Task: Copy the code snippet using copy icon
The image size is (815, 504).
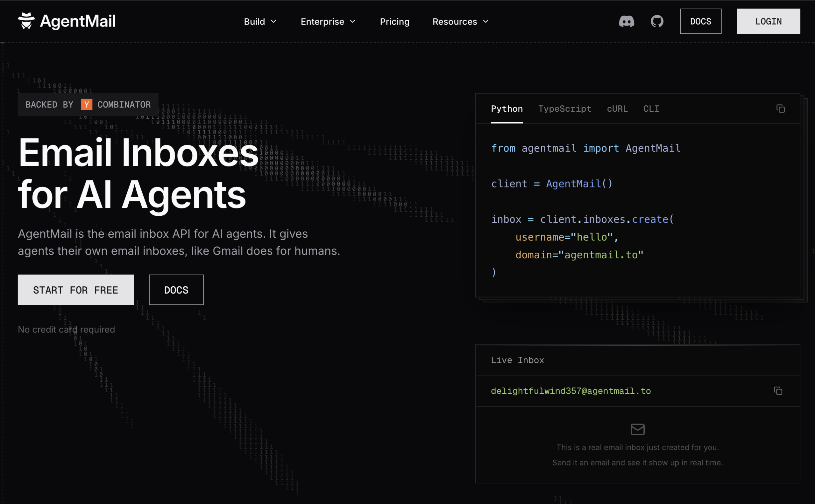Action: [780, 109]
